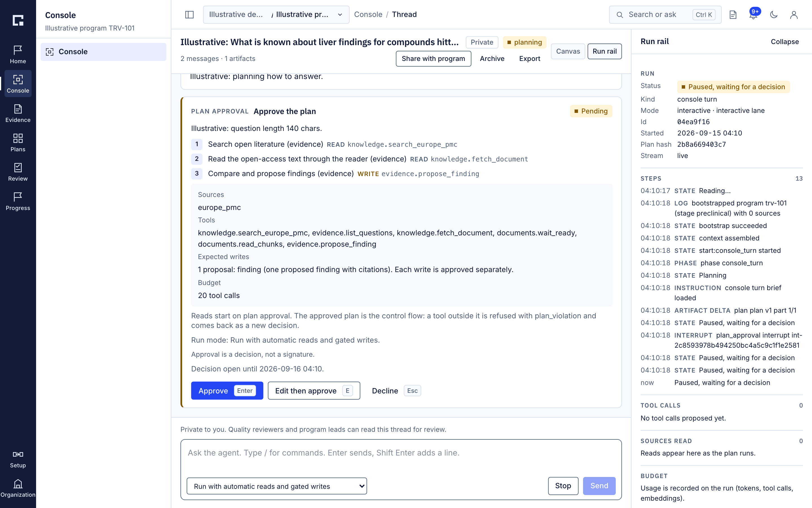Click 'Paused, waiting for a decision' status
Image resolution: width=812 pixels, height=508 pixels.
tap(733, 87)
